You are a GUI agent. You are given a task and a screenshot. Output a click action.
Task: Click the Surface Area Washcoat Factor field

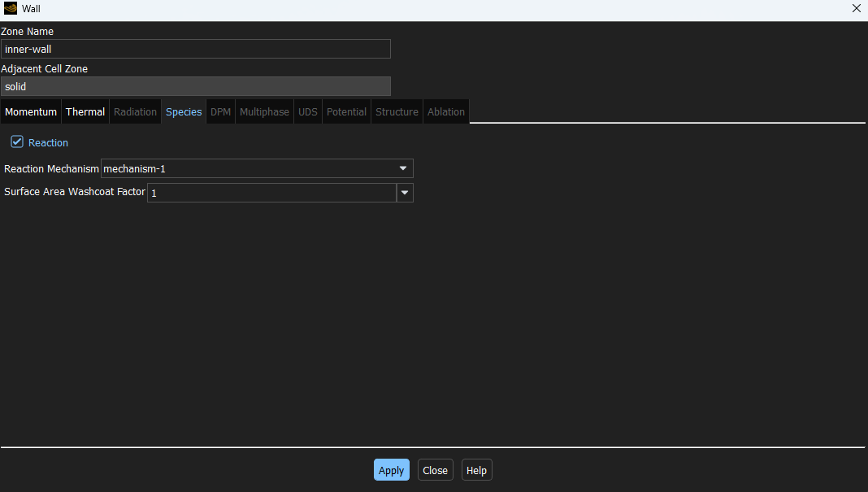271,193
